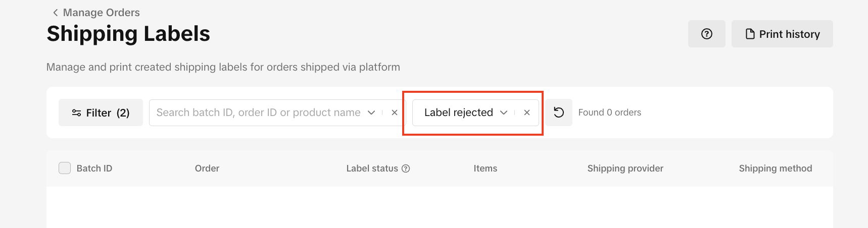Clear the search field with its X icon

point(395,112)
